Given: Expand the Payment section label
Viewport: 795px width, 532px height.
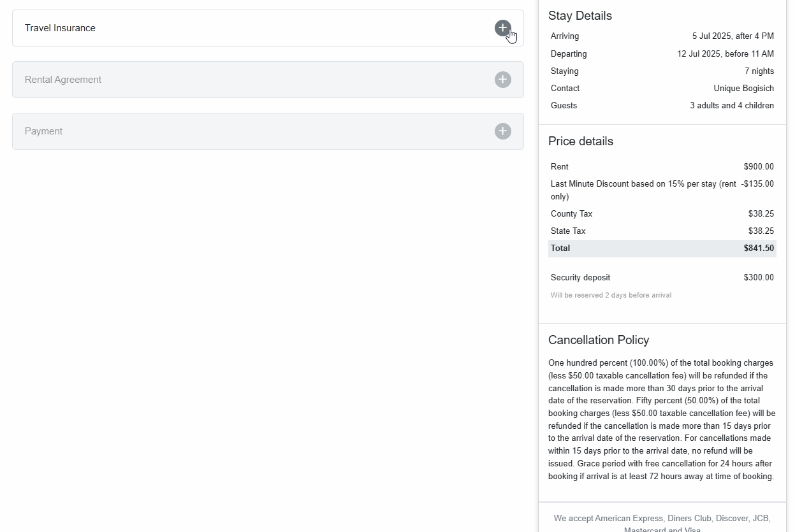Looking at the screenshot, I should 43,131.
